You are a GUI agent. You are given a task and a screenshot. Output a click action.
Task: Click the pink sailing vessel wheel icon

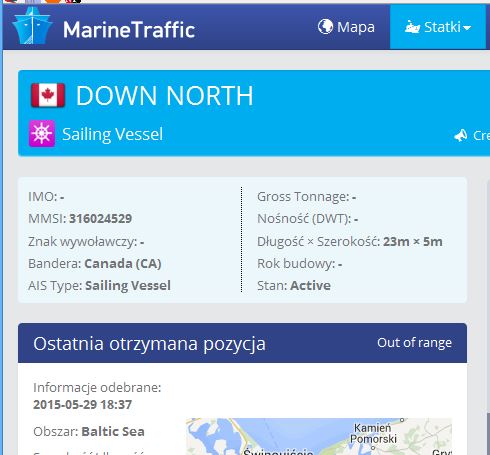42,134
